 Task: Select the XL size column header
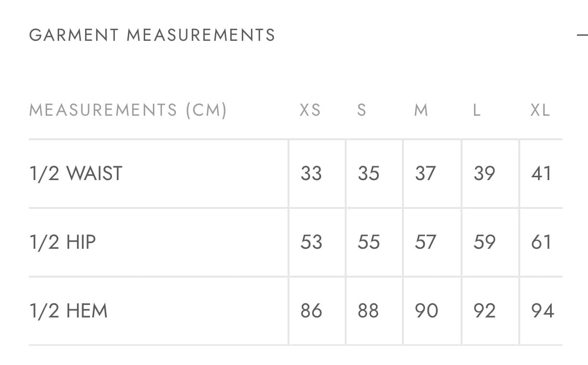coord(540,110)
